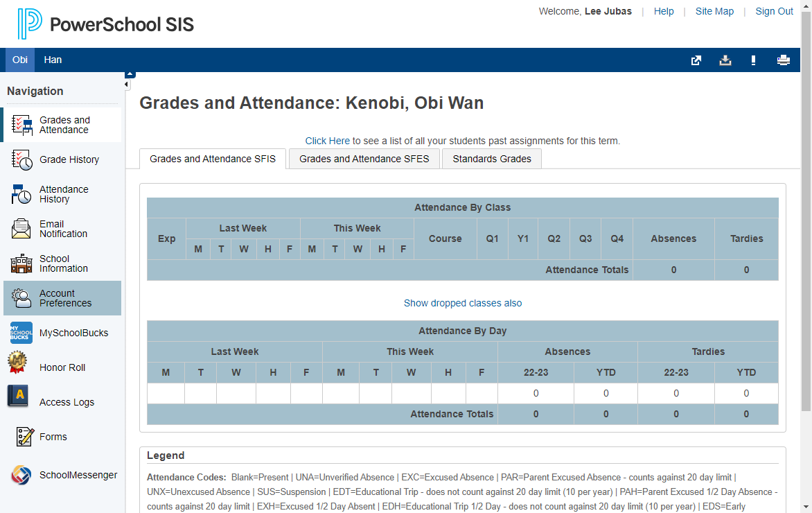Image resolution: width=812 pixels, height=513 pixels.
Task: Open Grades and Attendance icon in navigation
Action: click(x=21, y=125)
